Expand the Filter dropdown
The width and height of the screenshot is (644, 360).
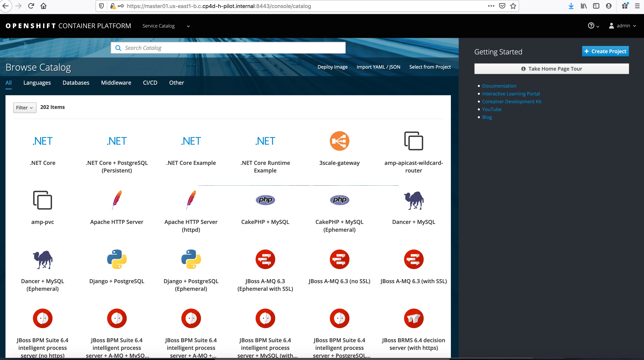24,108
